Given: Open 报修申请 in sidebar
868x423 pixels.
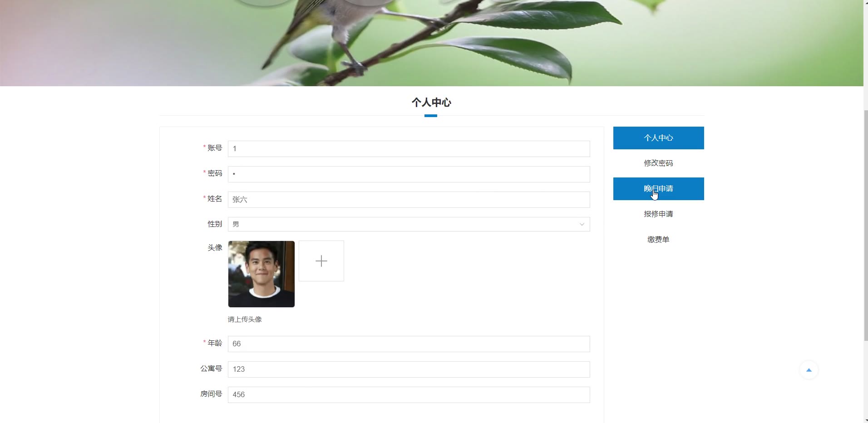Looking at the screenshot, I should [x=658, y=214].
